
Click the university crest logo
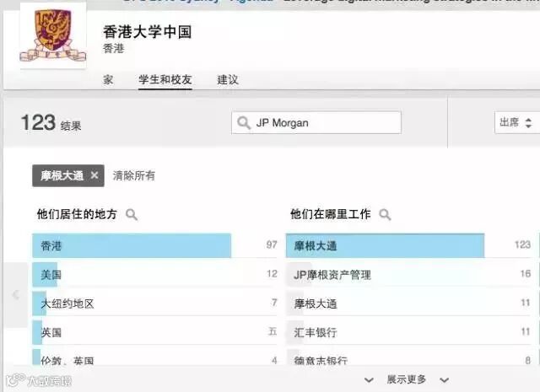pyautogui.click(x=53, y=35)
